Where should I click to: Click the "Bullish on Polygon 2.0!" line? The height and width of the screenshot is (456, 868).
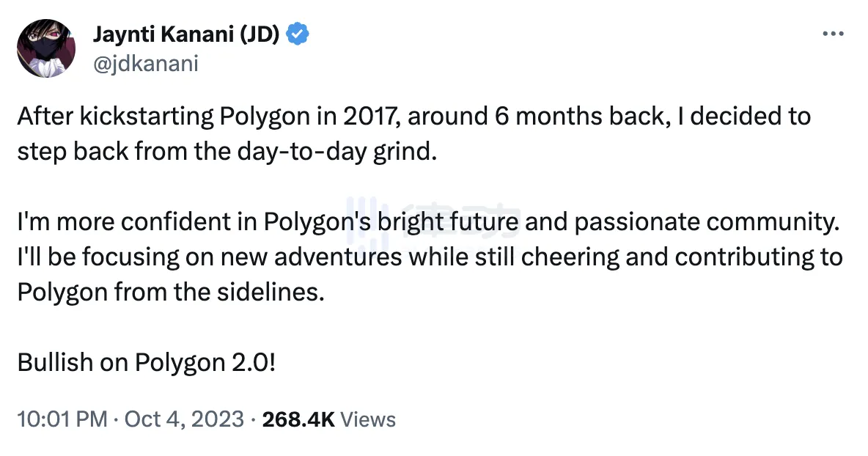[147, 364]
